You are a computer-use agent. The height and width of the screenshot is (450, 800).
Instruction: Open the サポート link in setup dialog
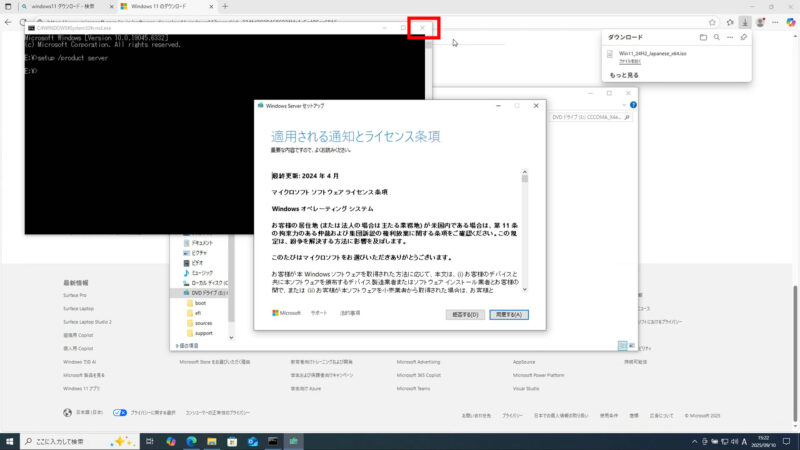[x=319, y=313]
